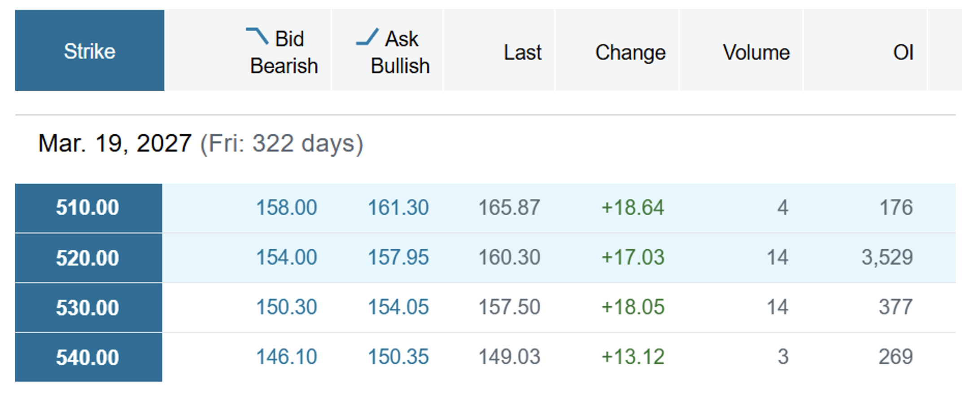Select the 146.10 bid for 540 strike
Screen dimensions: 980x406
[x=286, y=357]
